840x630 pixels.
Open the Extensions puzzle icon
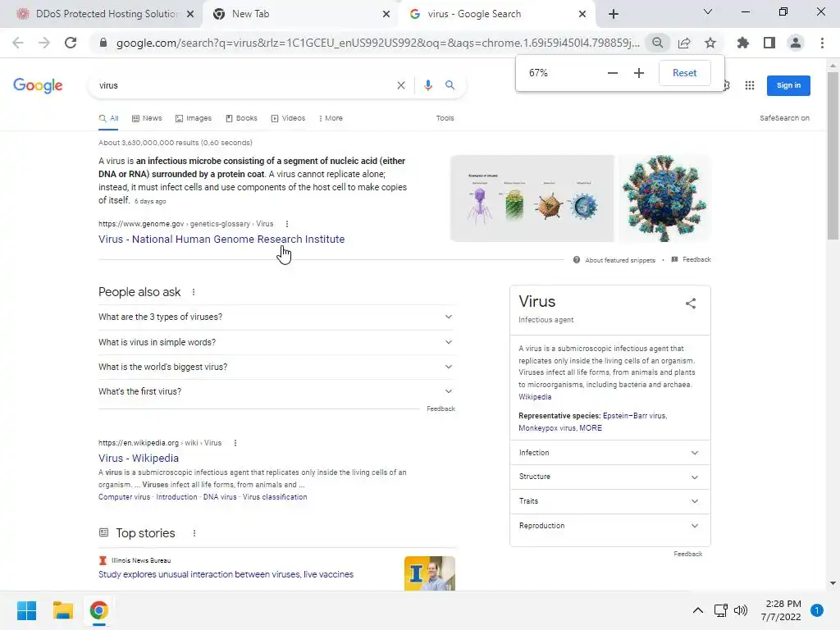pos(742,43)
